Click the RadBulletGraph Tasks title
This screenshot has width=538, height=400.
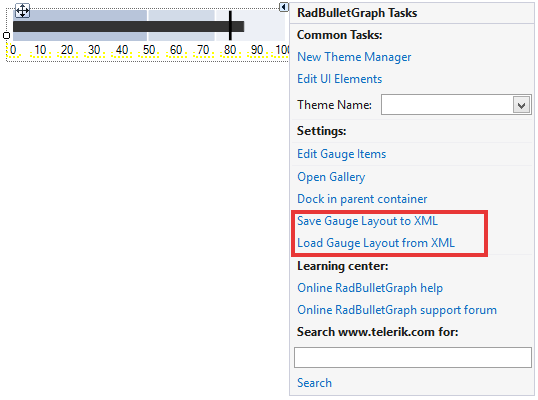[x=357, y=13]
